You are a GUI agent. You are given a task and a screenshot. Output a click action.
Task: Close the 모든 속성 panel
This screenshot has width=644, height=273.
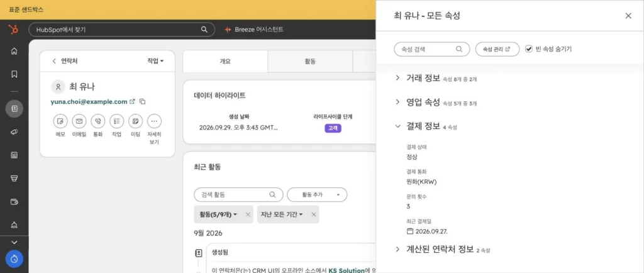click(628, 16)
